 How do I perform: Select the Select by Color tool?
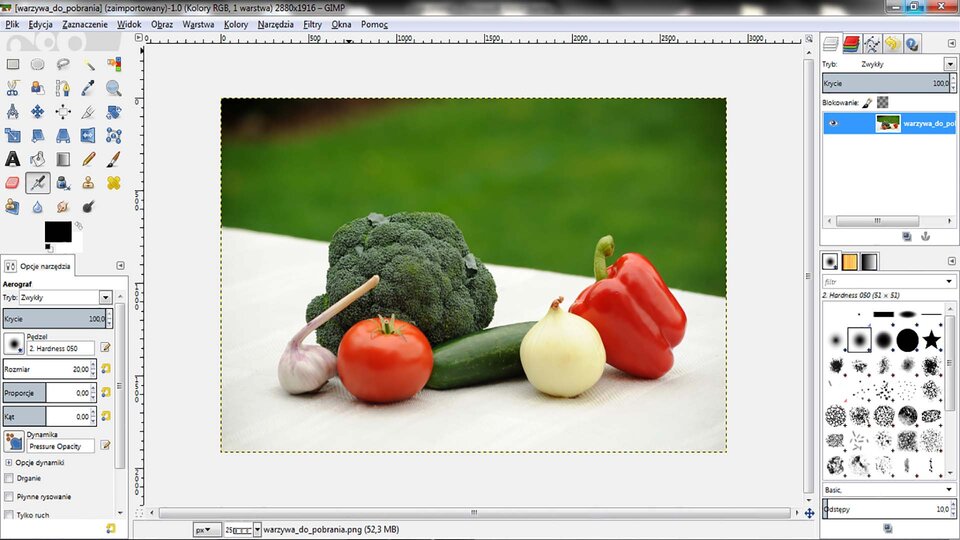tap(114, 64)
